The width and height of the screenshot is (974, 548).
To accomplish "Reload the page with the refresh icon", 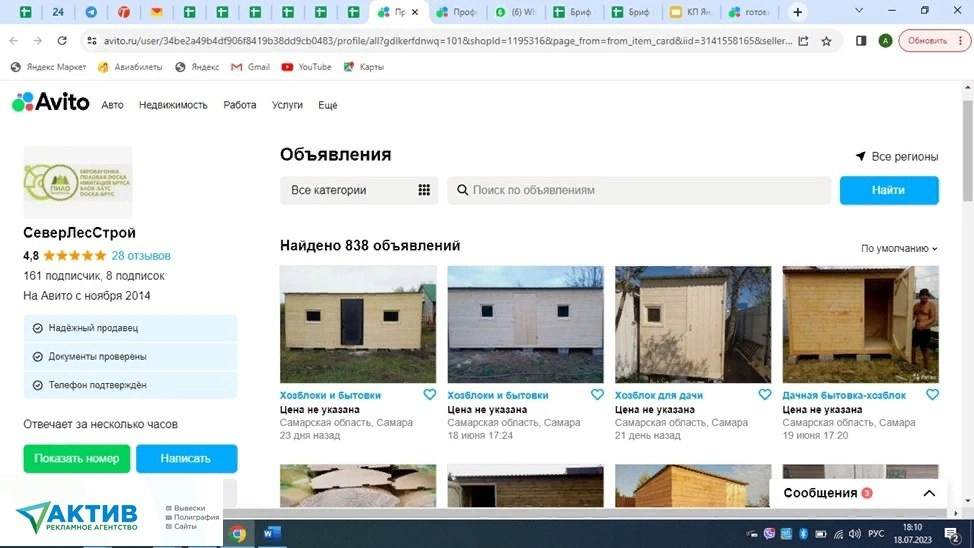I will [x=62, y=41].
